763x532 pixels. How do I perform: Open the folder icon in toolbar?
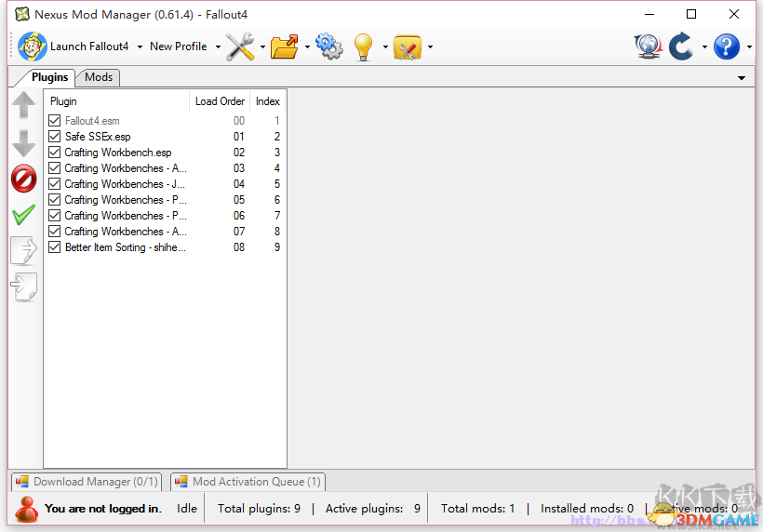pos(284,47)
